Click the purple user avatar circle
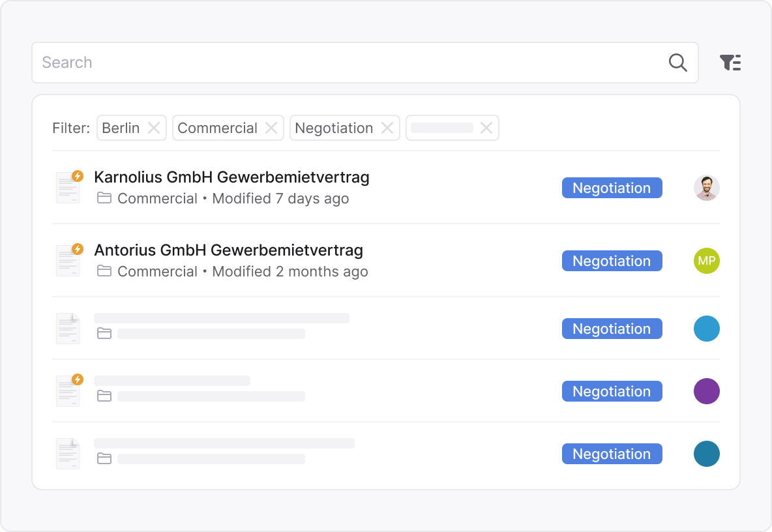The width and height of the screenshot is (772, 532). [x=706, y=391]
